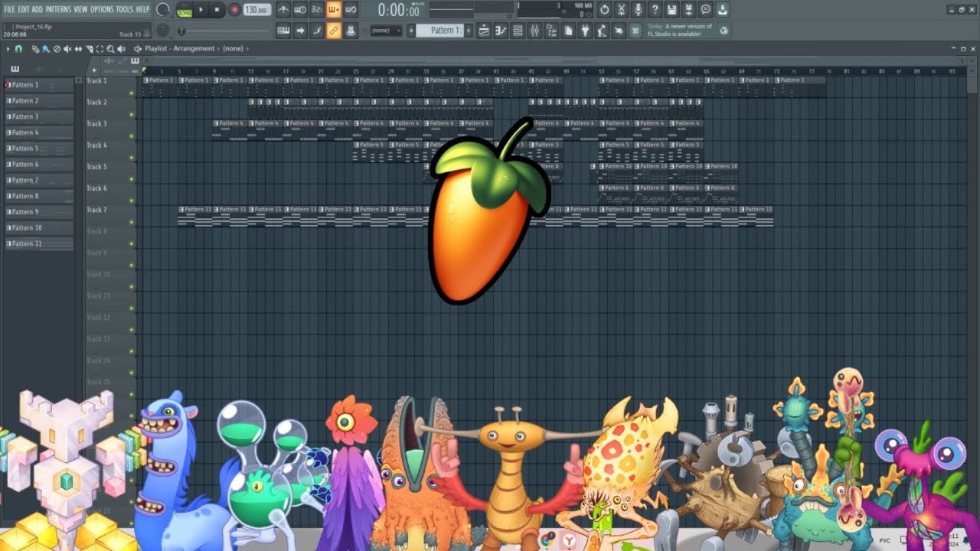Click the plus button beside Pattern 1

point(469,31)
